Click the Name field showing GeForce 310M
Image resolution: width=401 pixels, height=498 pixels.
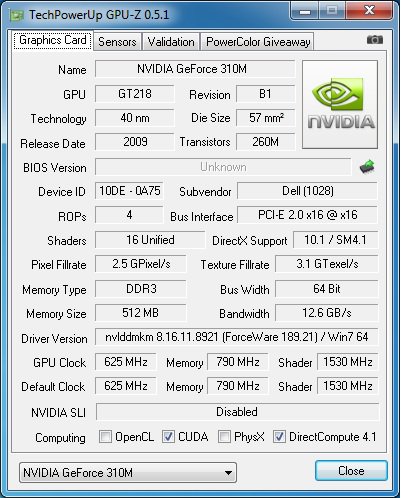coord(195,69)
